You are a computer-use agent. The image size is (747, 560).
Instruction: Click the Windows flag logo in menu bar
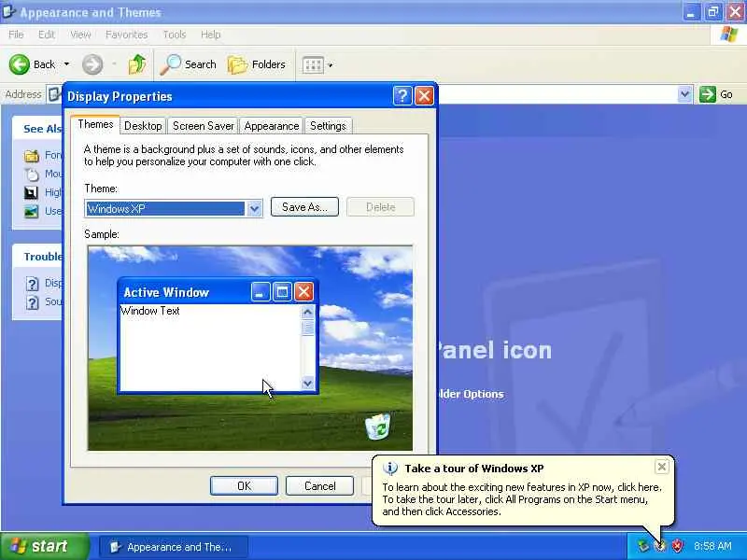[x=728, y=35]
